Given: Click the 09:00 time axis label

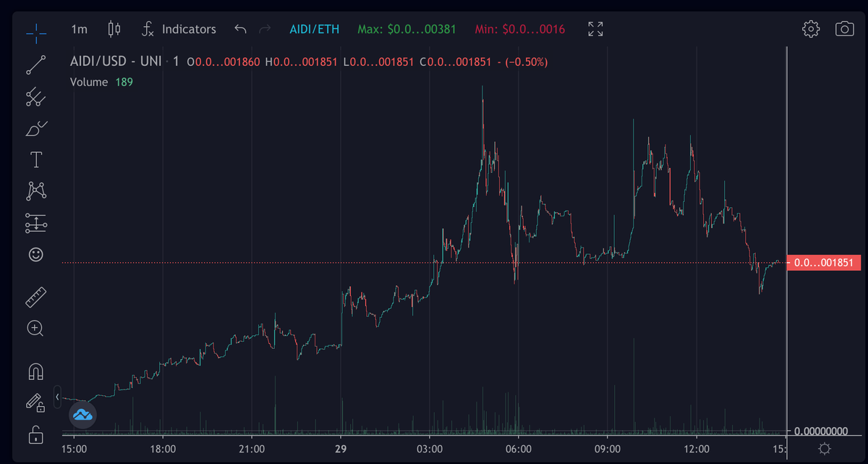Looking at the screenshot, I should click(x=607, y=449).
